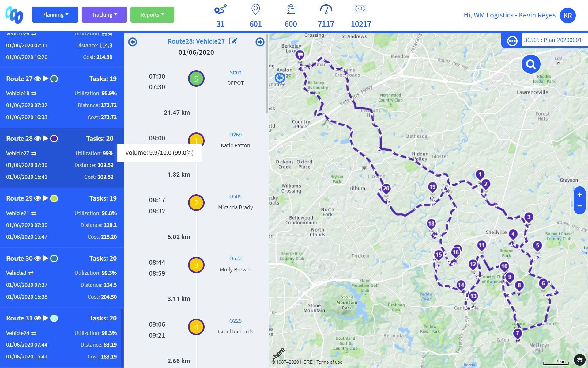588x368 pixels.
Task: Open the map layers button
Action: [579, 359]
